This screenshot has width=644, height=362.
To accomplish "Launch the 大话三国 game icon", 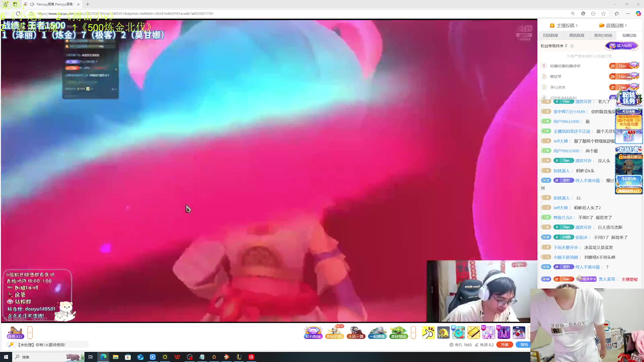I will click(356, 333).
